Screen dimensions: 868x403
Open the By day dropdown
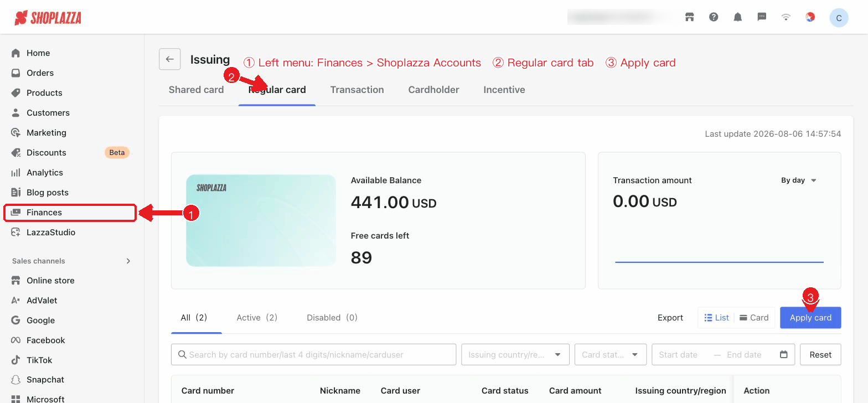(799, 180)
